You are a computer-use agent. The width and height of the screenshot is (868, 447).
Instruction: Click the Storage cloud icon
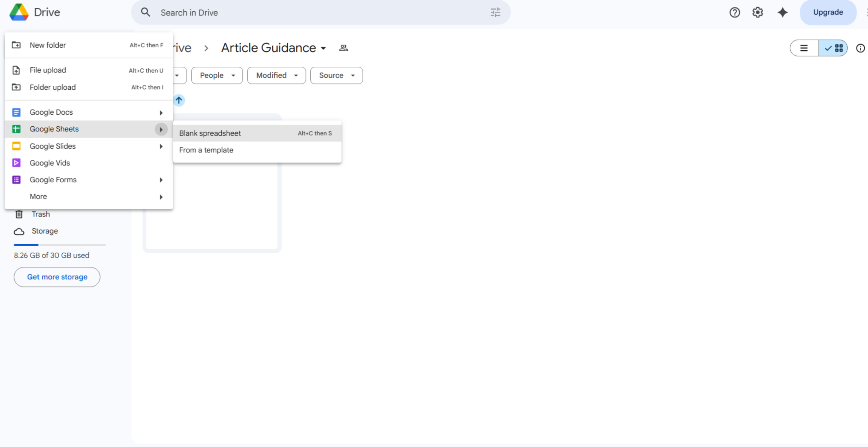(19, 231)
